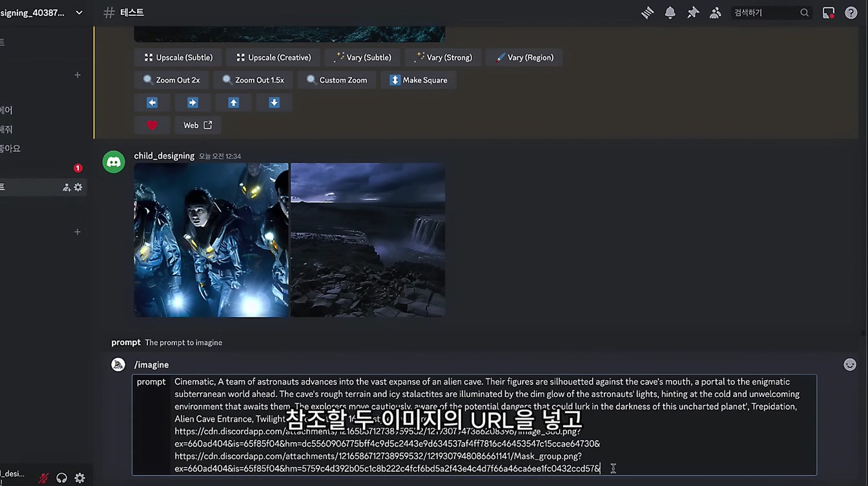The image size is (868, 486).
Task: Click the search magnifier icon
Action: tap(804, 13)
